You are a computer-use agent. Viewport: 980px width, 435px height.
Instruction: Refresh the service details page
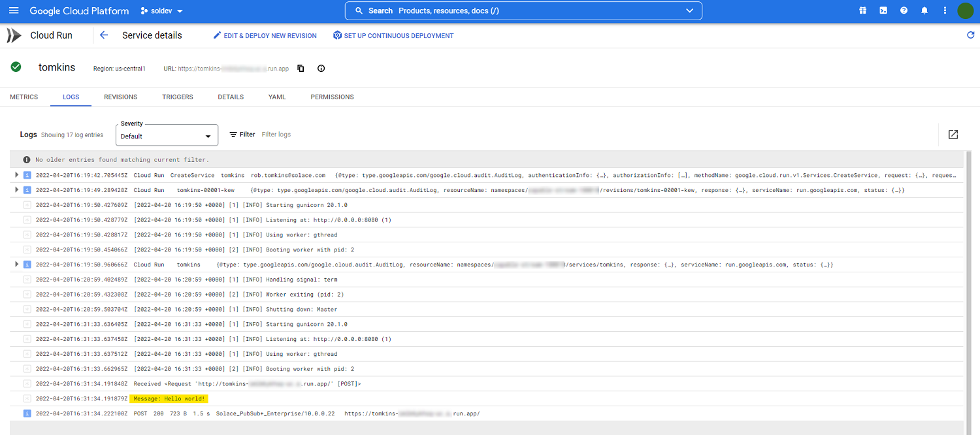tap(970, 35)
